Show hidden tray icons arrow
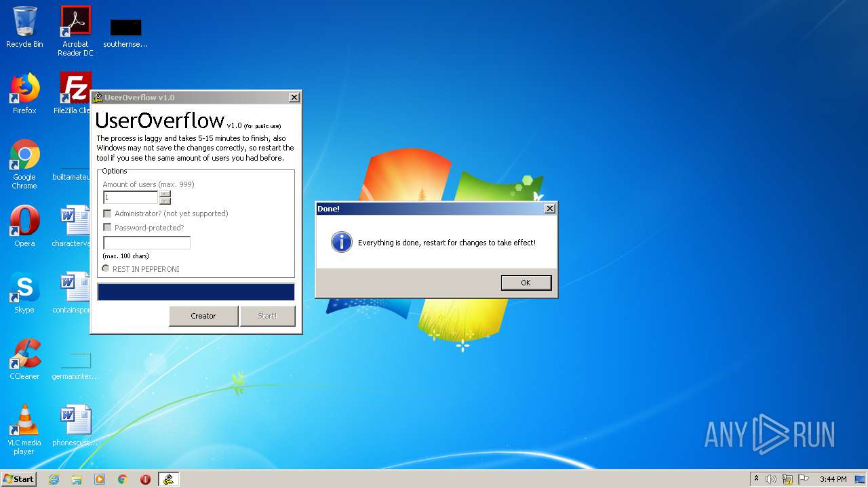 [756, 479]
